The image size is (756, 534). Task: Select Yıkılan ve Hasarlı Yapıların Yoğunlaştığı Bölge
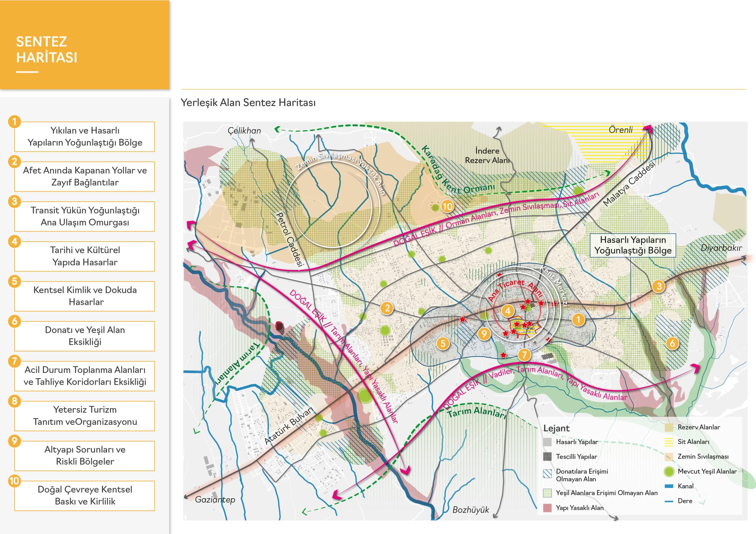point(85,137)
